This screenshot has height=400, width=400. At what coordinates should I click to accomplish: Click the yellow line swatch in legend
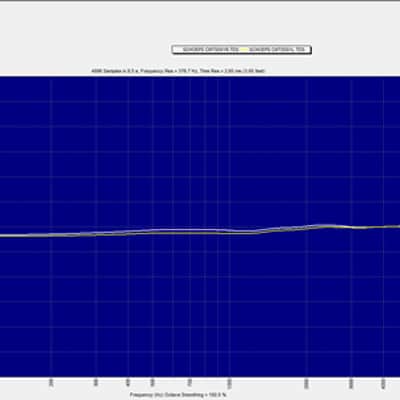(244, 50)
